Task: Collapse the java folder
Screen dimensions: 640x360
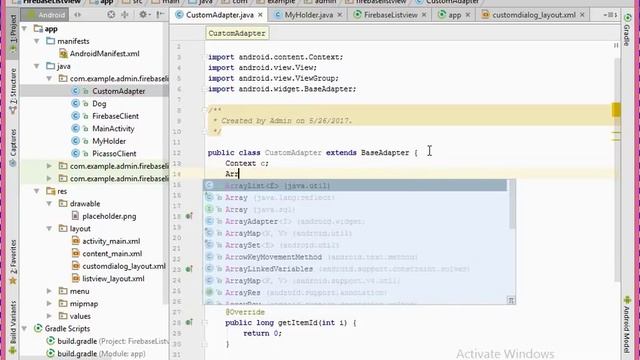Action: point(37,66)
